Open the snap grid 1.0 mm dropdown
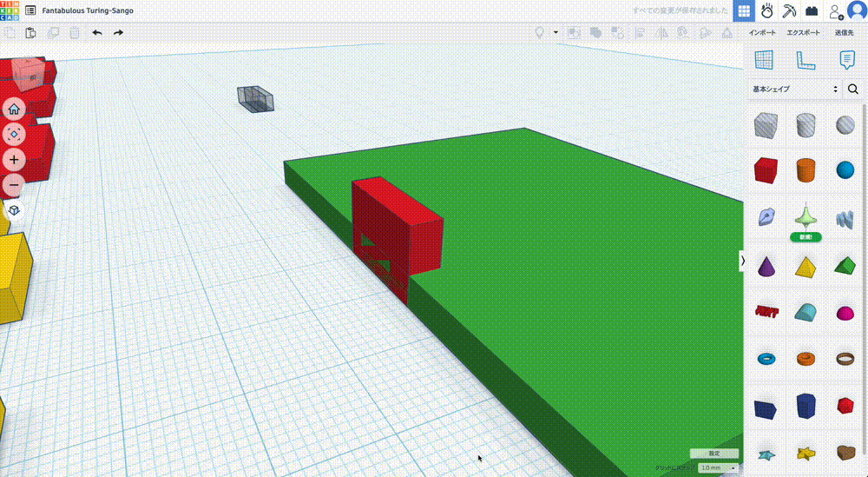Viewport: 868px width, 477px height. [718, 467]
